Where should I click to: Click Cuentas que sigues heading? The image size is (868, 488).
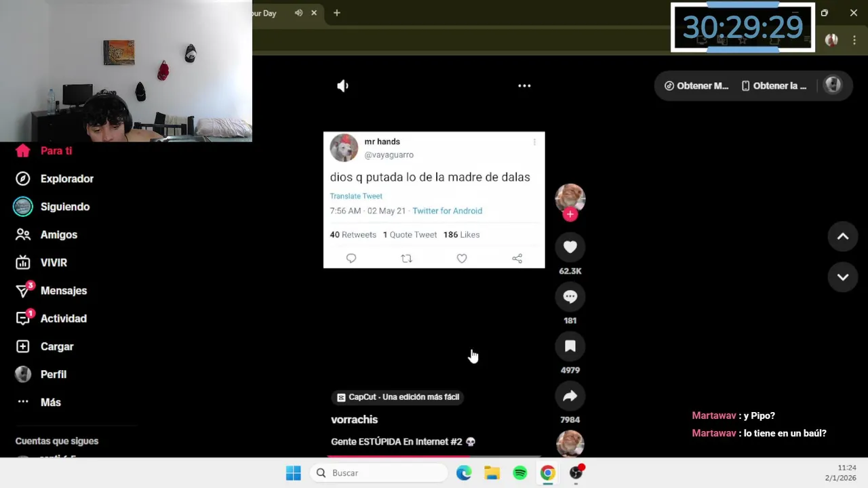coord(57,441)
